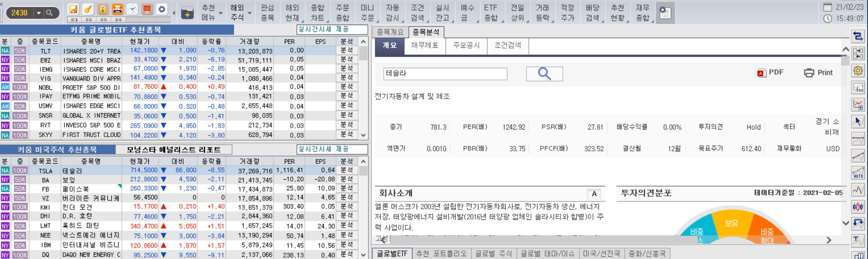Click the swap arrows icon in right sidebar

858,36
